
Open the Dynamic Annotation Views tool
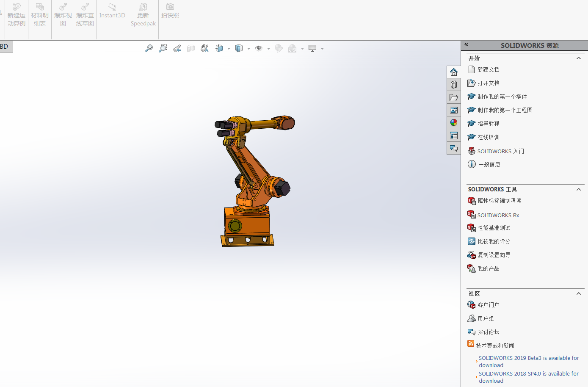click(205, 49)
